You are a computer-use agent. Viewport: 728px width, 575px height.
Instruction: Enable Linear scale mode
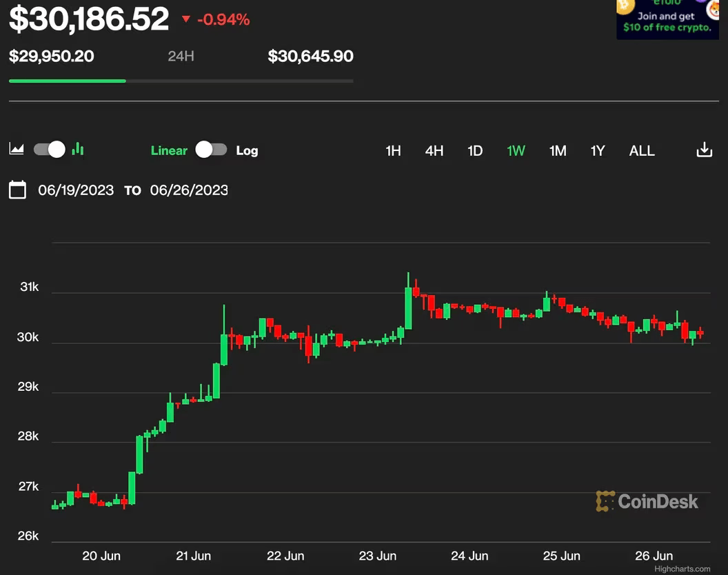(169, 150)
